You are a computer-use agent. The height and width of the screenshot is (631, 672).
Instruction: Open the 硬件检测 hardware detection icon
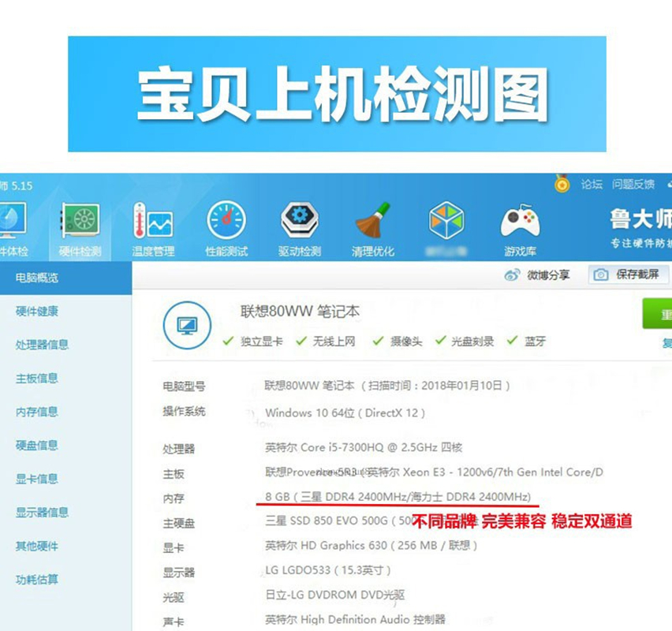click(x=80, y=220)
